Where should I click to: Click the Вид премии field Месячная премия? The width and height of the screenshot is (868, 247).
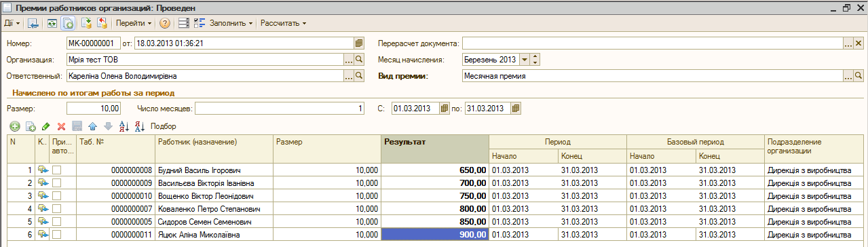click(652, 76)
